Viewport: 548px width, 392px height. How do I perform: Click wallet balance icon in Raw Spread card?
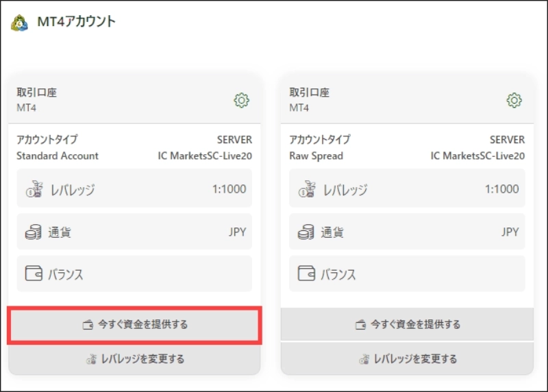306,274
